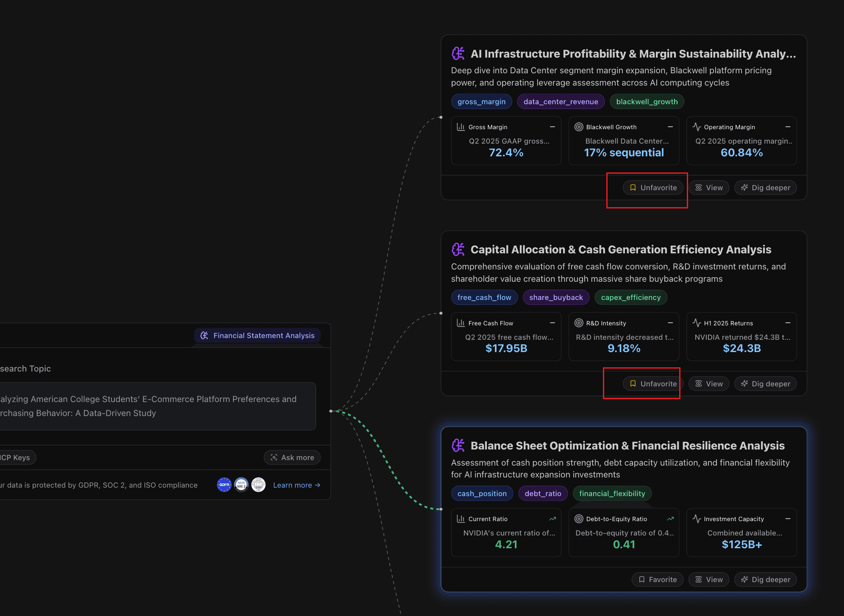Image resolution: width=844 pixels, height=616 pixels.
Task: Click the SOC 2 compliance badge
Action: [241, 485]
